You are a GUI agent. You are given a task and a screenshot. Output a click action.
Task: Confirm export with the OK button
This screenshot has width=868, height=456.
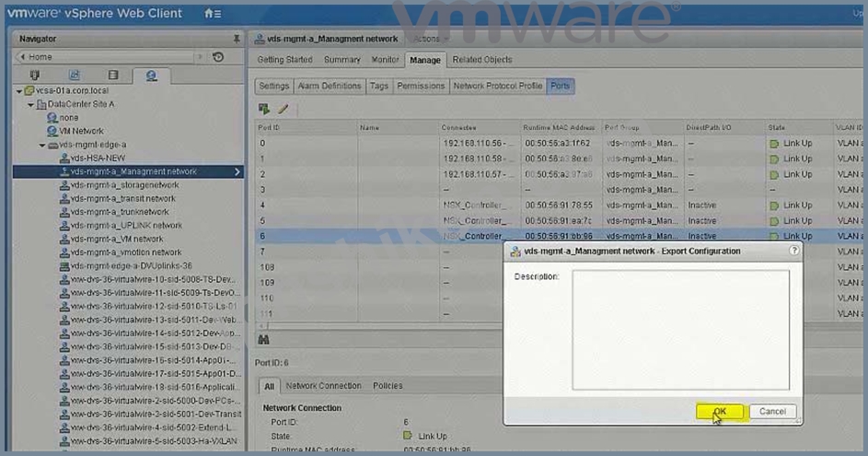(720, 411)
